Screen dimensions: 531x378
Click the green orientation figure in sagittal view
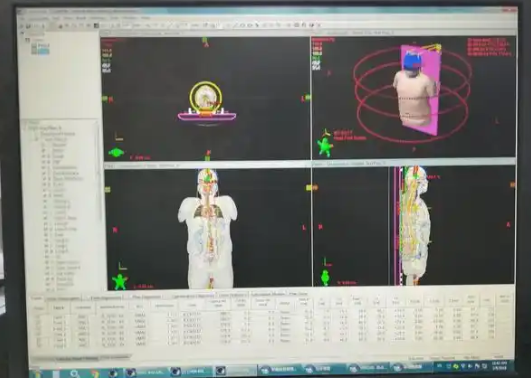coord(325,277)
